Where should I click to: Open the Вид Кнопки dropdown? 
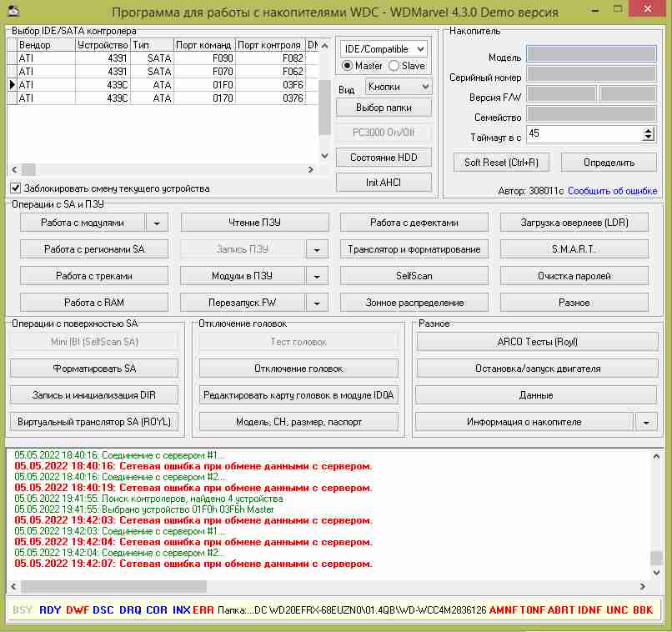399,87
